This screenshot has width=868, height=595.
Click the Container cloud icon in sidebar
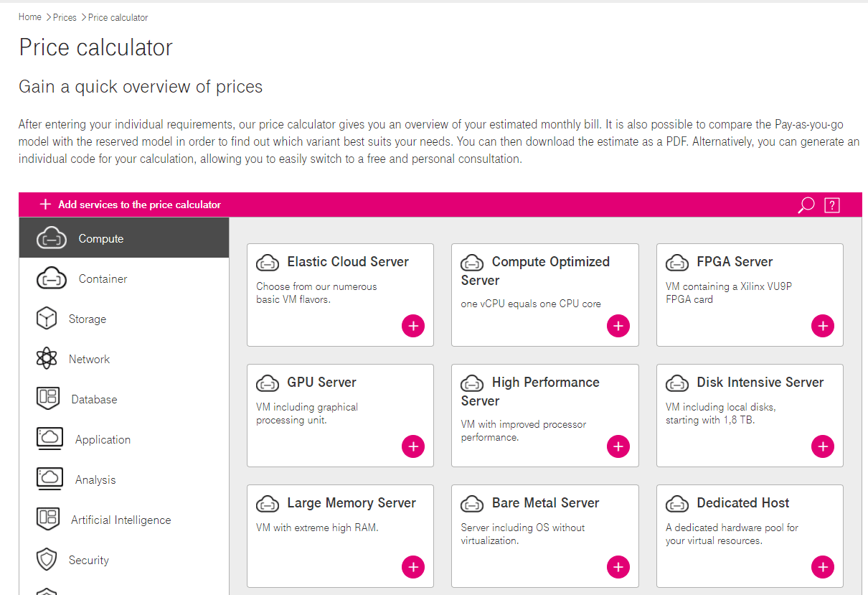52,278
